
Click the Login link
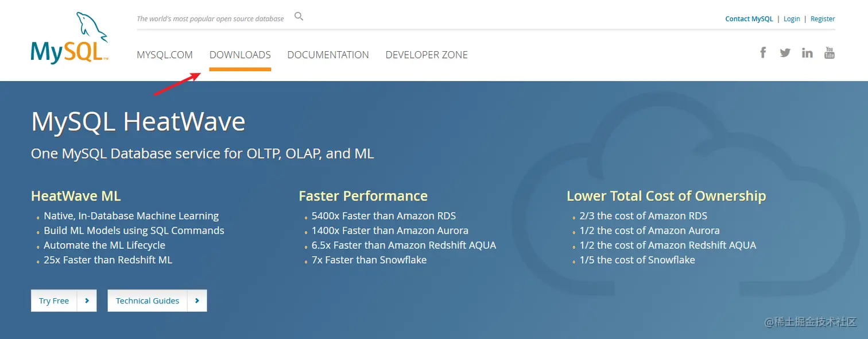click(x=792, y=19)
